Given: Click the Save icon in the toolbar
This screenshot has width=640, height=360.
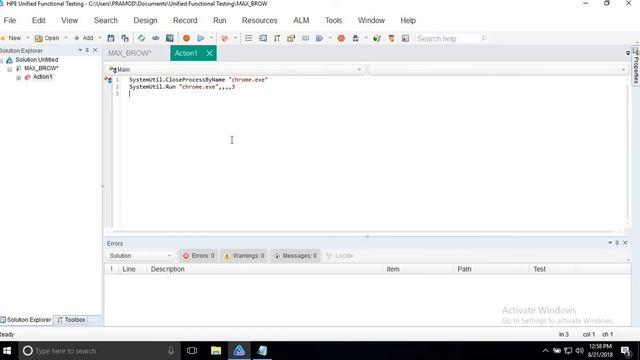Looking at the screenshot, I should click(x=111, y=38).
